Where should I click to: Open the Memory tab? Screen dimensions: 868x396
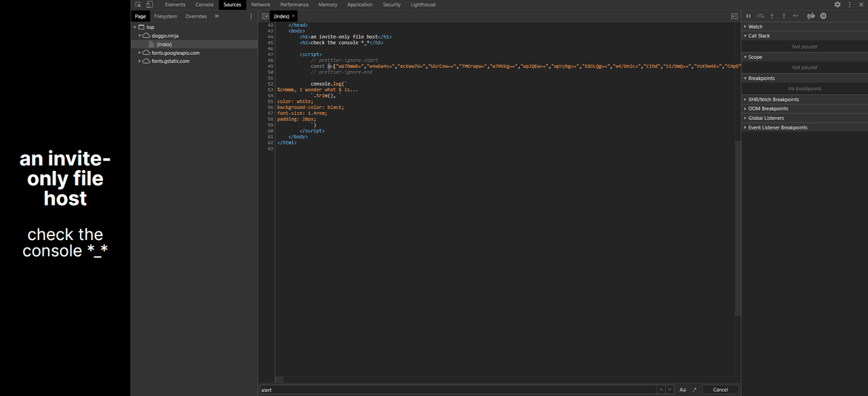click(x=328, y=5)
